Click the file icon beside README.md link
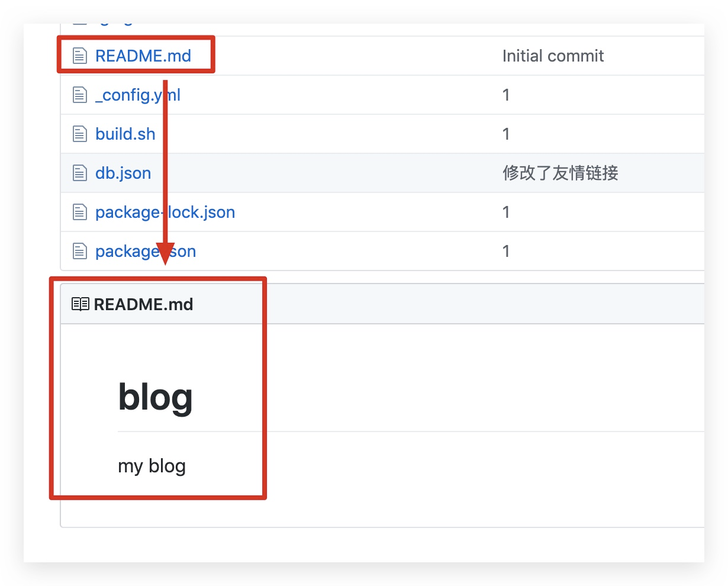728x586 pixels. point(79,56)
